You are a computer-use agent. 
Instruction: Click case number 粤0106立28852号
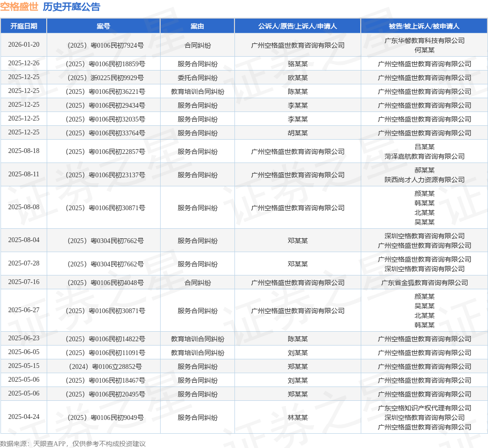105,367
